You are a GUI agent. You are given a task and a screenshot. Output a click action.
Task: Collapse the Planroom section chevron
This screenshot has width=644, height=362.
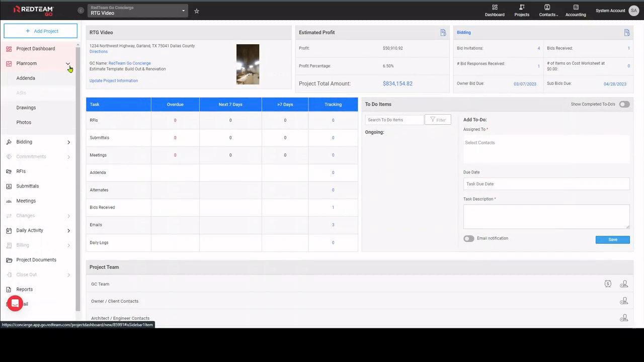point(68,64)
